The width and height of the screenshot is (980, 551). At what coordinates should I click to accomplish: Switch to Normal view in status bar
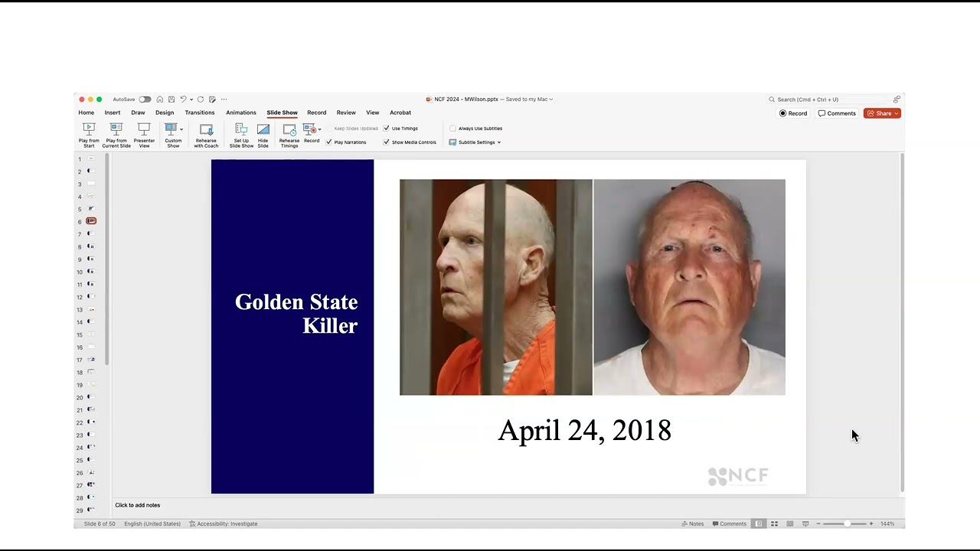pos(759,524)
